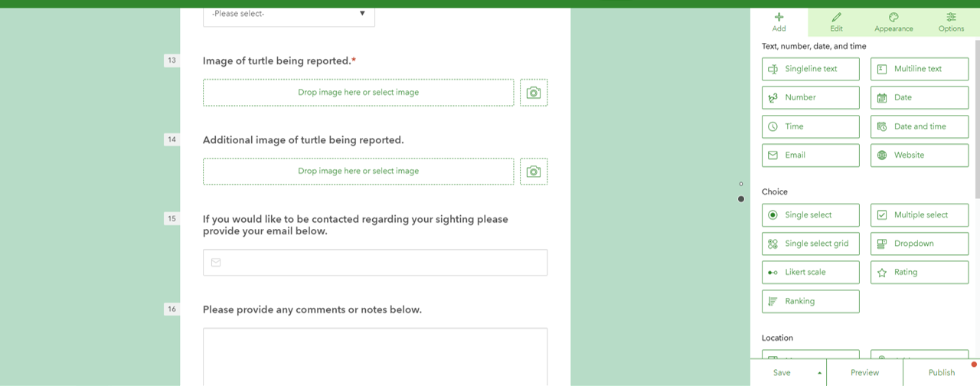The image size is (980, 386).
Task: Add a Single select grid question
Action: (x=810, y=244)
